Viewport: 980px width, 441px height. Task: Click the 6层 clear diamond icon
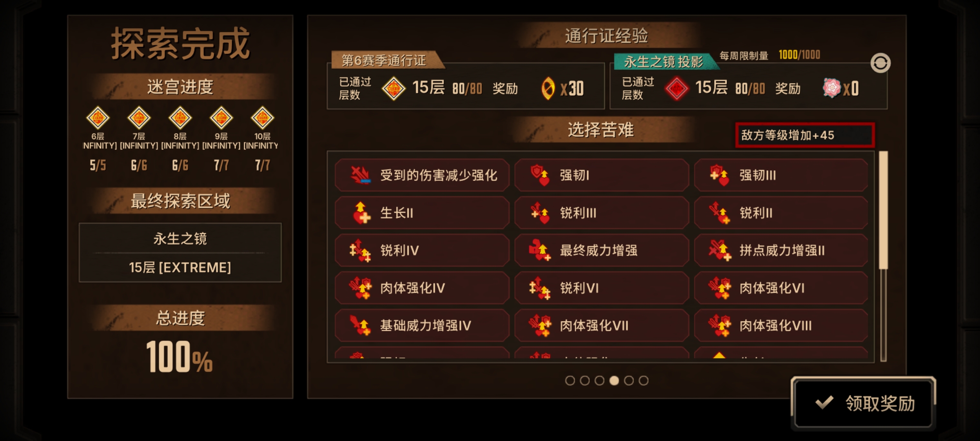click(x=98, y=118)
